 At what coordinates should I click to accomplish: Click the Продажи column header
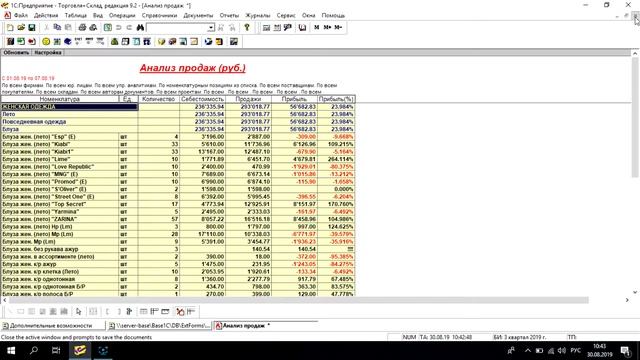click(248, 99)
